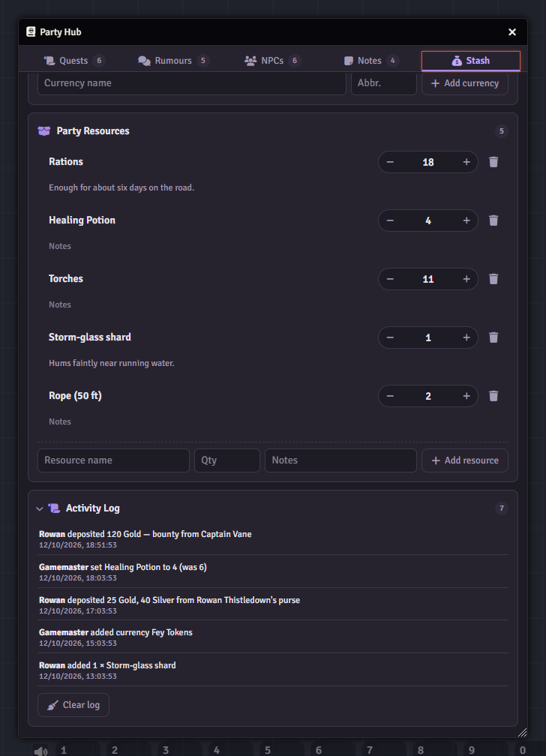Screen dimensions: 546x756
Task: Increment the Torches quantity
Action: tap(466, 279)
